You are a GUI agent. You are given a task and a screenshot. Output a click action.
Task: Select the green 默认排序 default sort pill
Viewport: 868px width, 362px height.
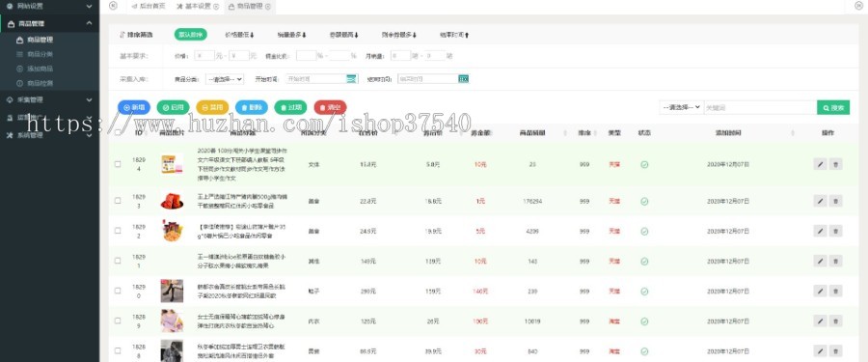190,35
